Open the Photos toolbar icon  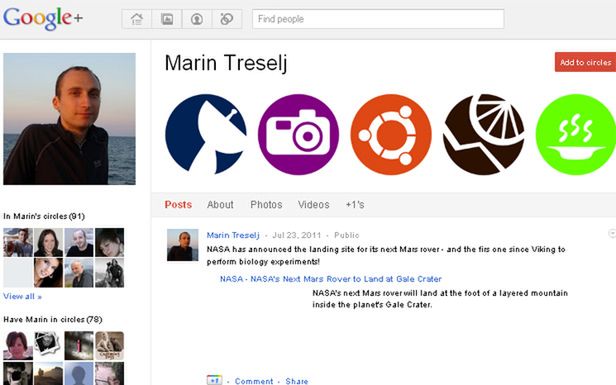pos(167,19)
